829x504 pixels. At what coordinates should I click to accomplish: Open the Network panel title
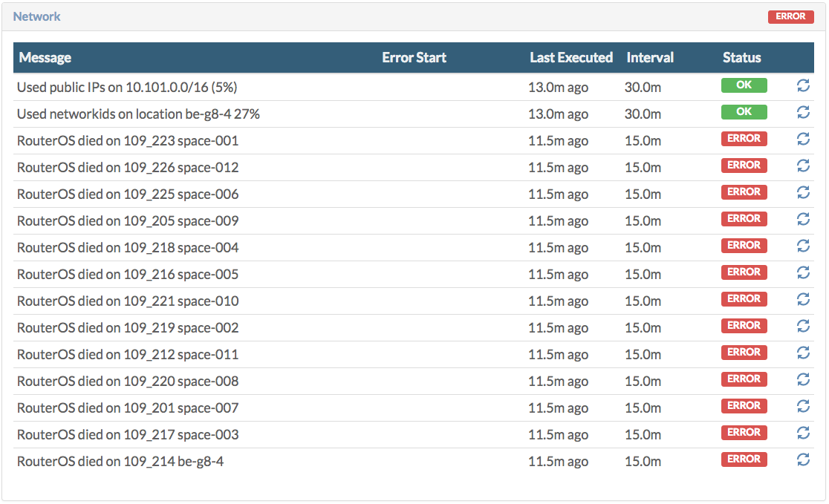click(x=37, y=16)
